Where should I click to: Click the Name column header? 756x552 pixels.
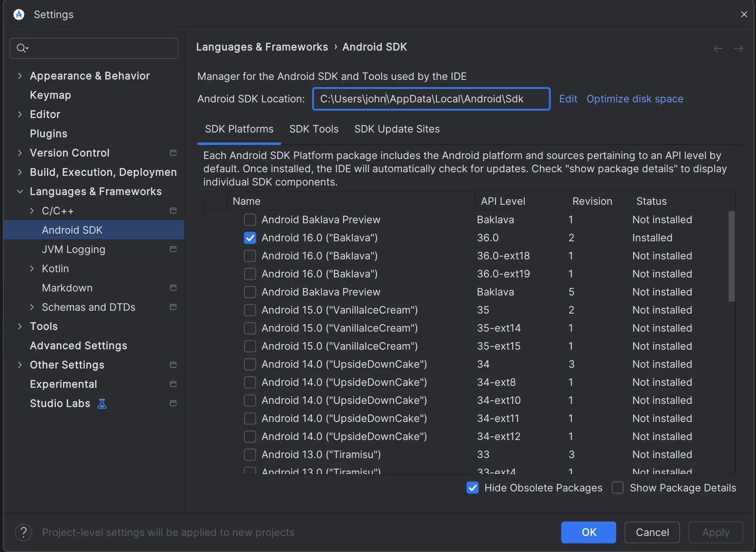351,201
